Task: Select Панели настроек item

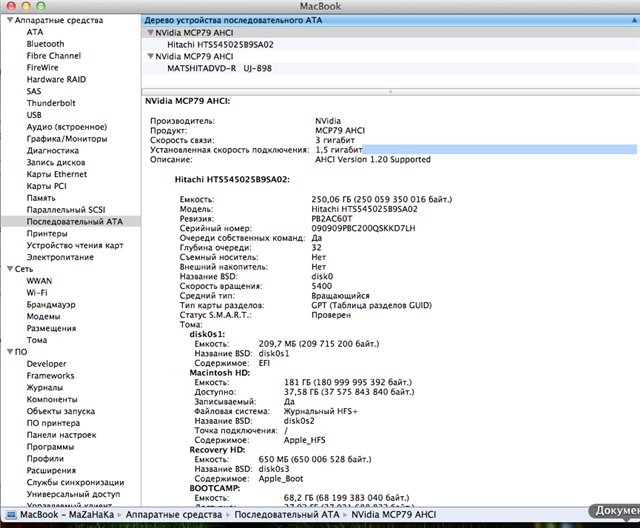Action: tap(61, 435)
